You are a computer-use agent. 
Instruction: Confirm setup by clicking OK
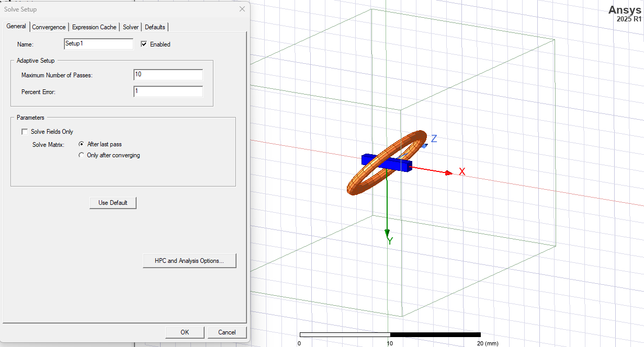tap(184, 332)
